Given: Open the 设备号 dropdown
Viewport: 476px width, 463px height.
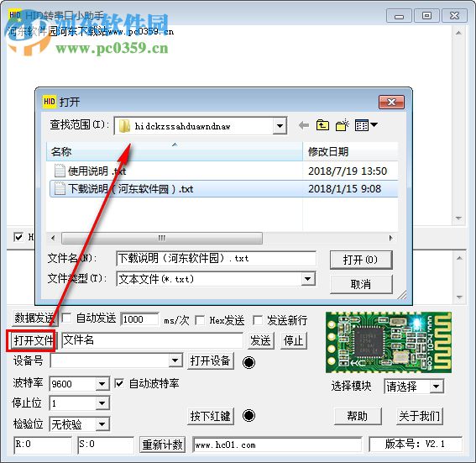Looking at the screenshot, I should [175, 360].
